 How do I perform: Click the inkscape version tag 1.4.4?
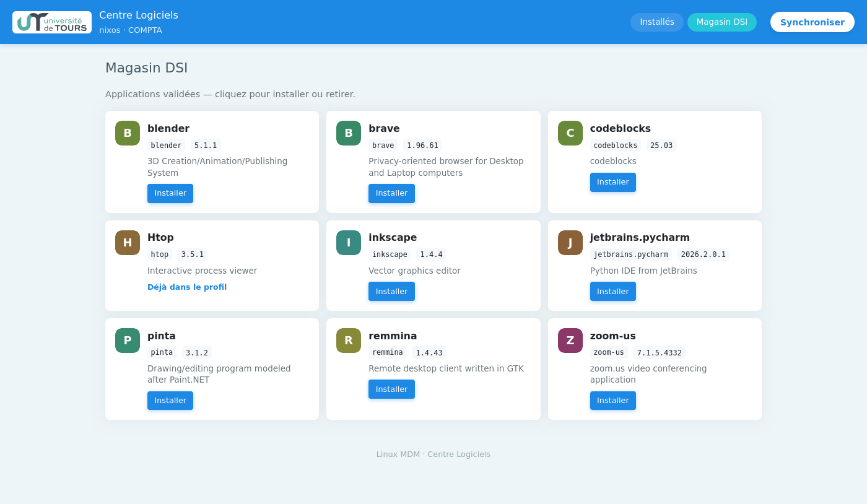(x=431, y=254)
